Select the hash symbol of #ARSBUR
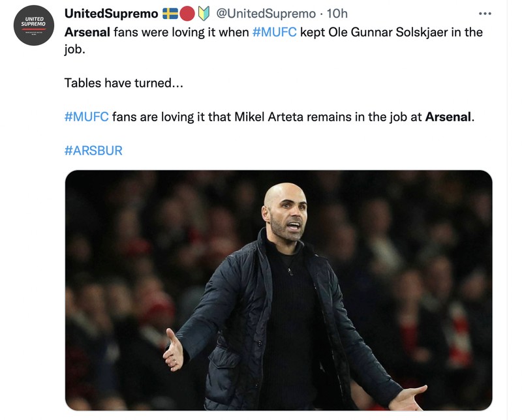This screenshot has width=522, height=420. click(67, 149)
